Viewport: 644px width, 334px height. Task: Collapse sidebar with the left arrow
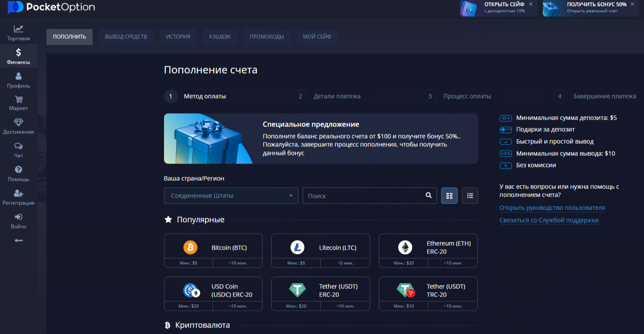click(x=18, y=240)
